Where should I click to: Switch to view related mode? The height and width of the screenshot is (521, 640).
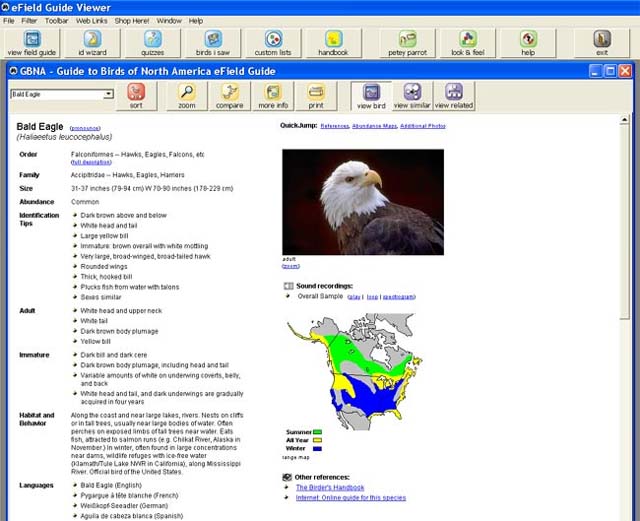point(454,96)
